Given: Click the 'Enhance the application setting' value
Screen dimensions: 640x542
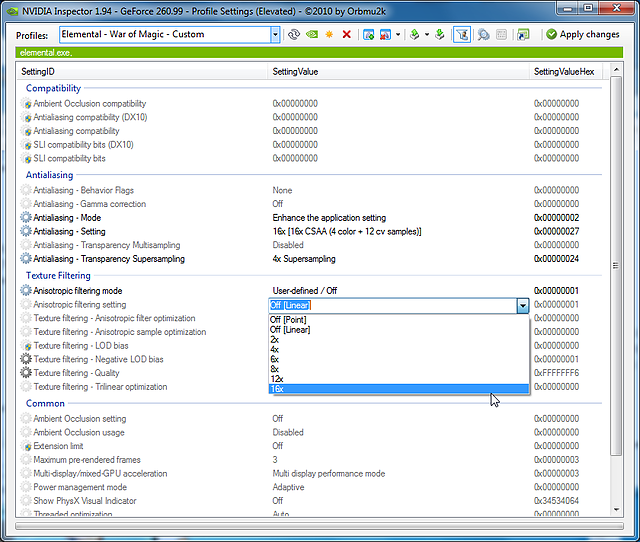Looking at the screenshot, I should point(329,218).
